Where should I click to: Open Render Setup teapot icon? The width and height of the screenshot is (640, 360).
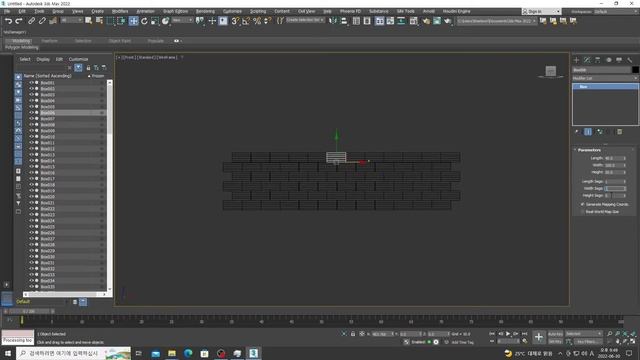(426, 21)
